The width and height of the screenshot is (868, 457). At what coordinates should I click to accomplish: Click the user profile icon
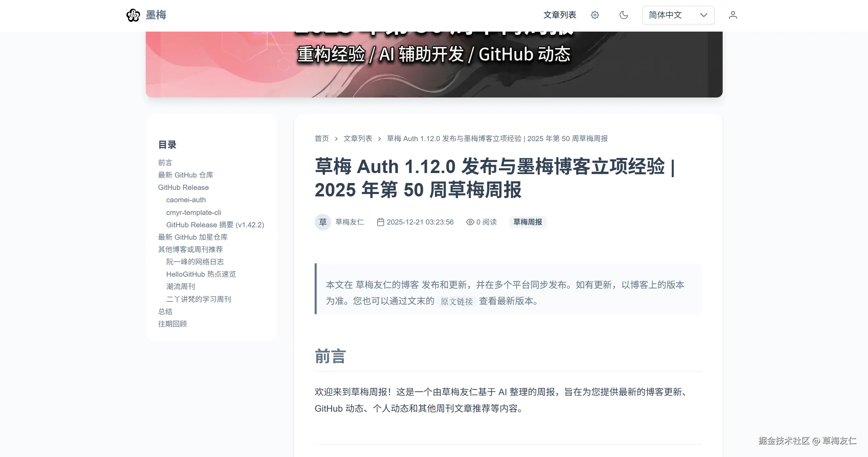tap(733, 15)
